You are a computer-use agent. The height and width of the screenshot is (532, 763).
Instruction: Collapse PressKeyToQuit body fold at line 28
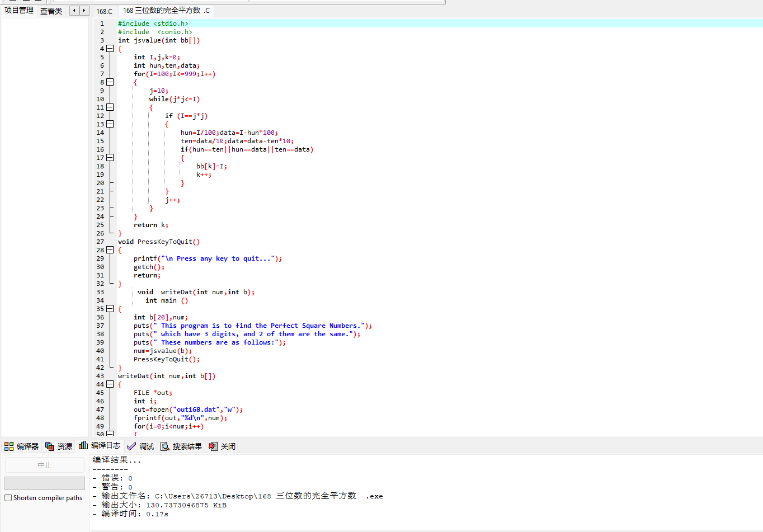(110, 250)
